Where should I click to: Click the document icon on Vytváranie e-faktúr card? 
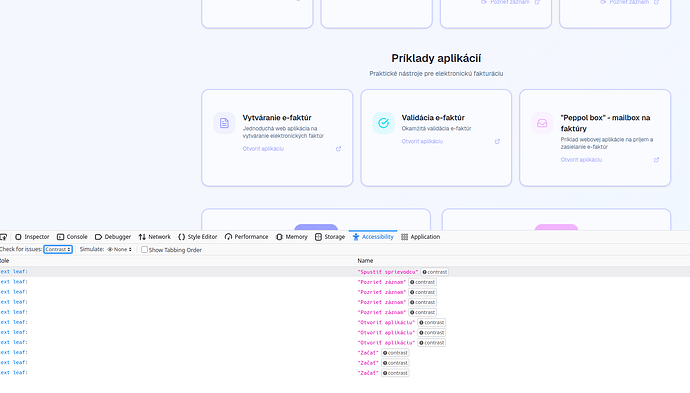[224, 123]
